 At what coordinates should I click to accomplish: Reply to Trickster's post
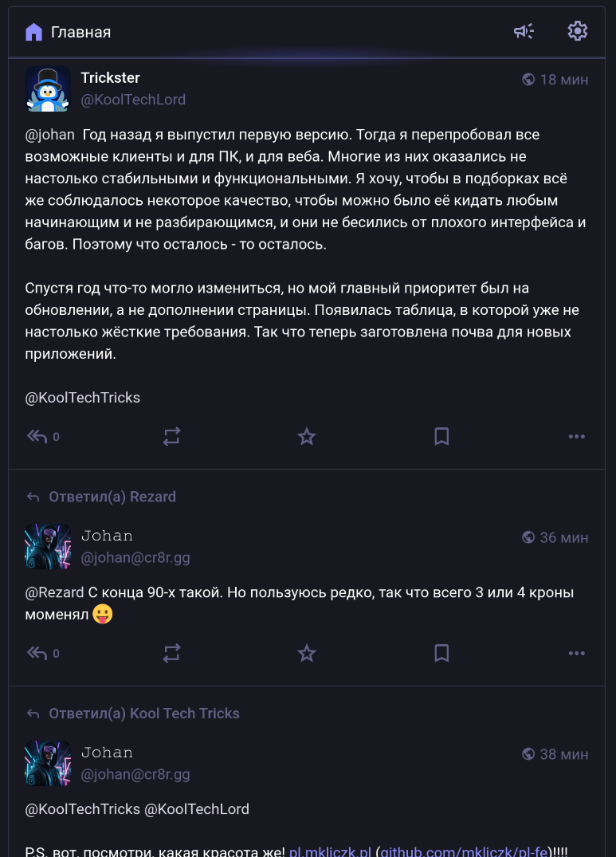[37, 436]
